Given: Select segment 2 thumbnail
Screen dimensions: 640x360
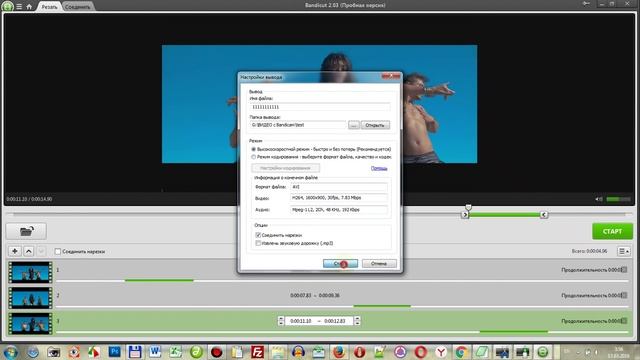Looking at the screenshot, I should pyautogui.click(x=31, y=298).
